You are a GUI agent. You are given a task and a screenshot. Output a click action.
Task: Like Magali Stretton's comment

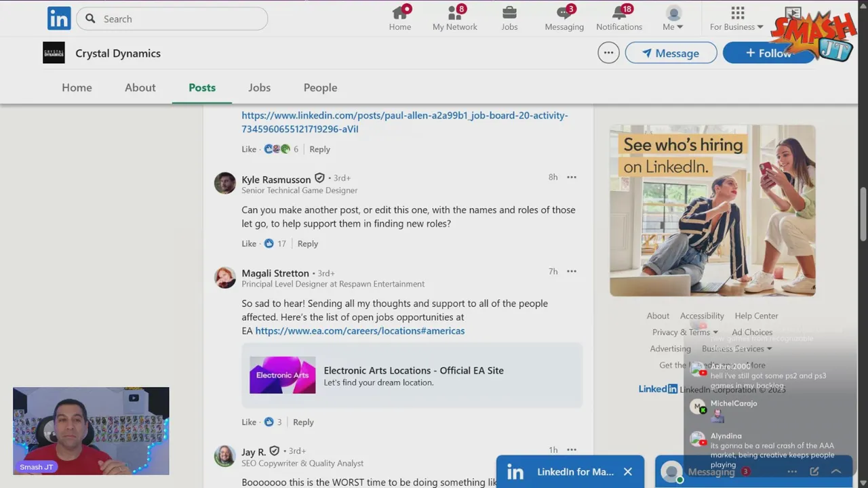[x=249, y=422]
